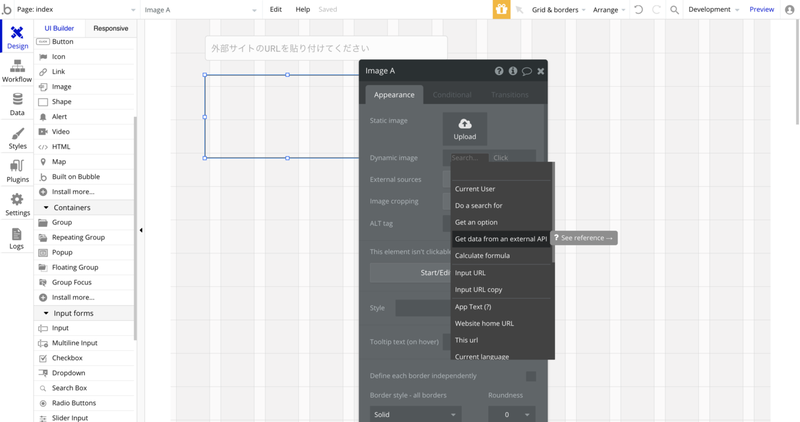Viewport: 800px width, 422px height.
Task: Open the Roundness value dropdown
Action: (x=512, y=414)
